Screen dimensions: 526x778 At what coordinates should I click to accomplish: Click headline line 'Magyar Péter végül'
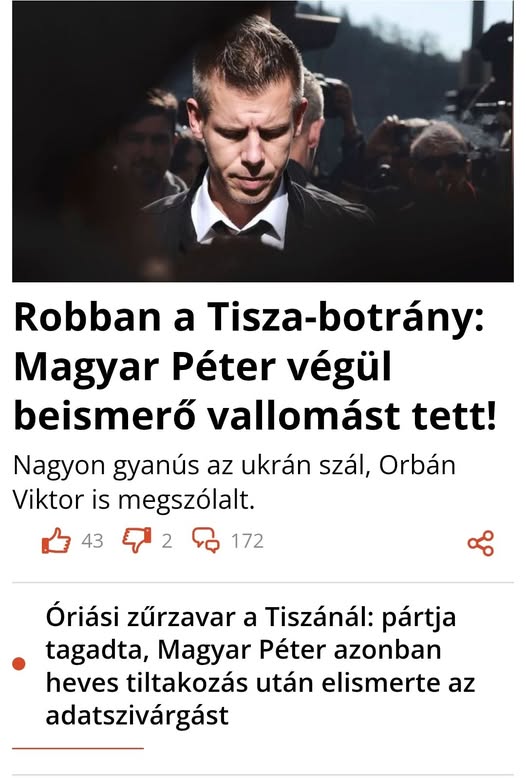202,366
